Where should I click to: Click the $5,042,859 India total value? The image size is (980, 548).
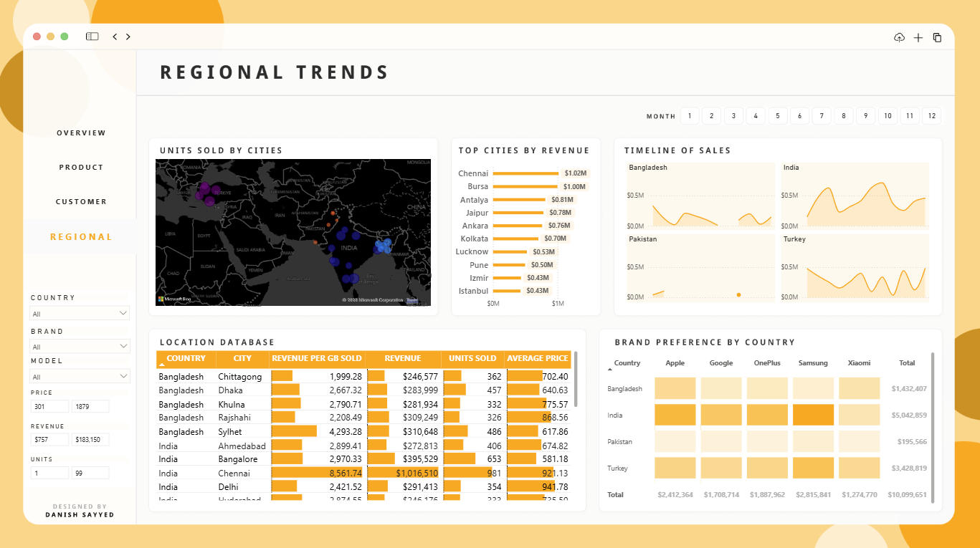910,415
